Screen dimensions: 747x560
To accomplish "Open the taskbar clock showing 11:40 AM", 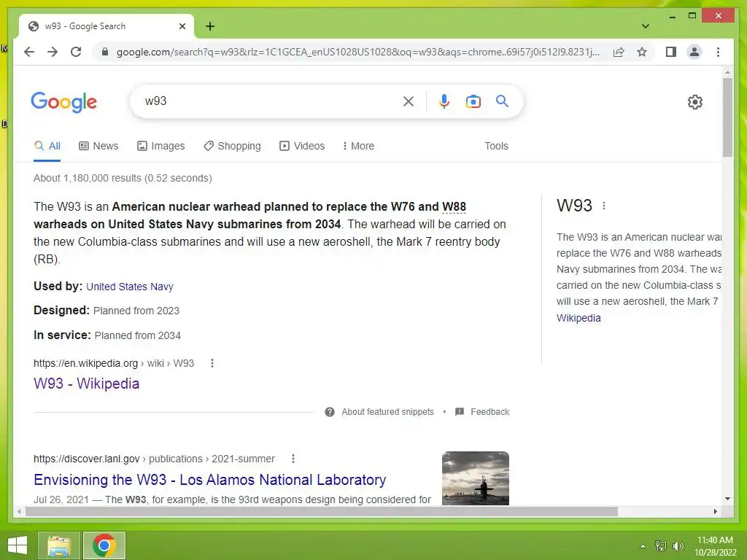I will click(x=715, y=546).
